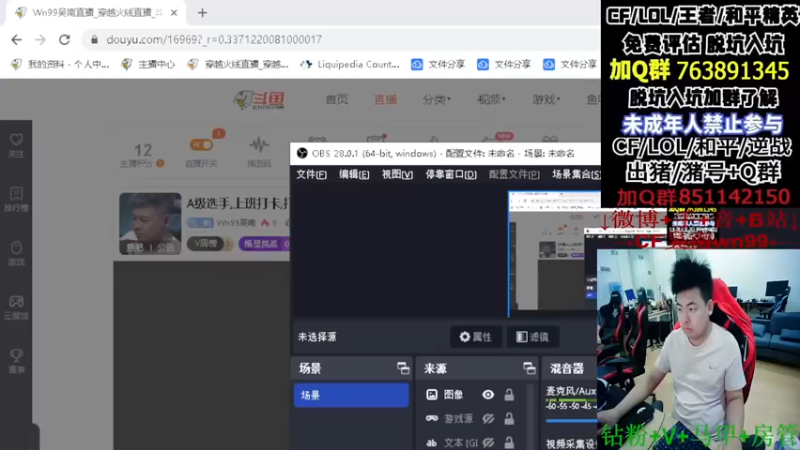
Task: Open 赛事 trophy icon in sidebar
Action: tap(16, 361)
